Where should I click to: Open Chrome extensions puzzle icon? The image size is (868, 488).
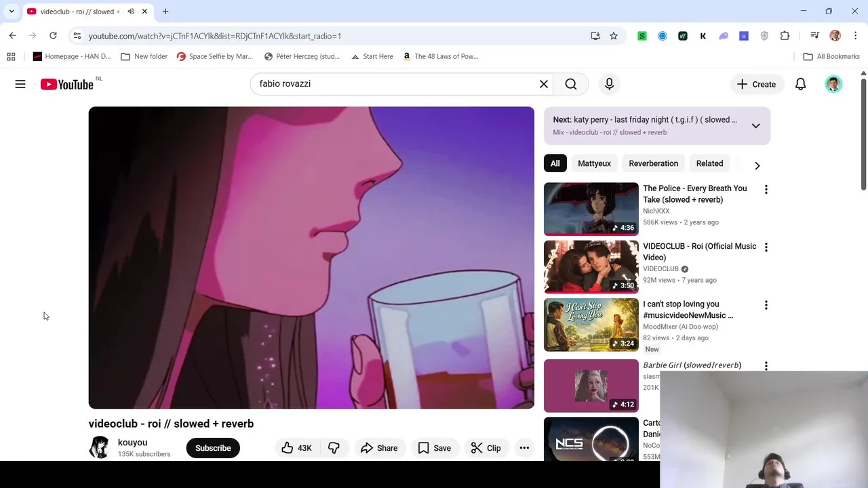785,36
